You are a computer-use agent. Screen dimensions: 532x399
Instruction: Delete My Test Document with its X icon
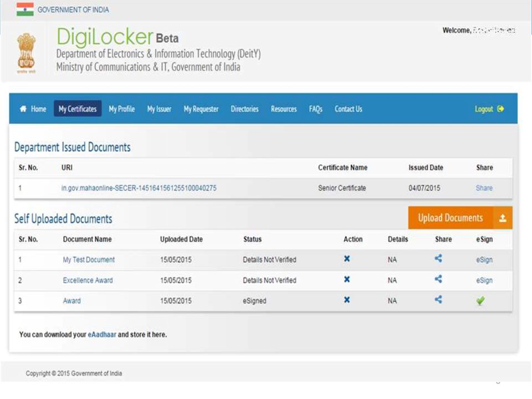click(347, 259)
